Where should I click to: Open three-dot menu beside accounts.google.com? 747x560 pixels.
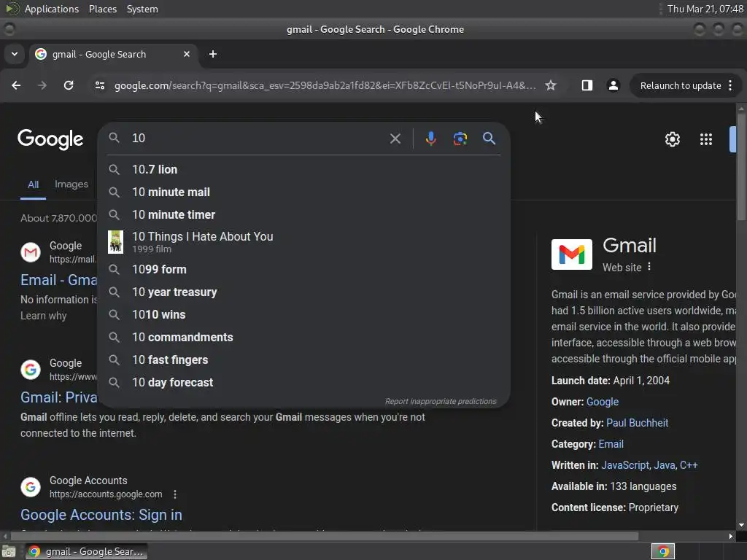click(175, 494)
